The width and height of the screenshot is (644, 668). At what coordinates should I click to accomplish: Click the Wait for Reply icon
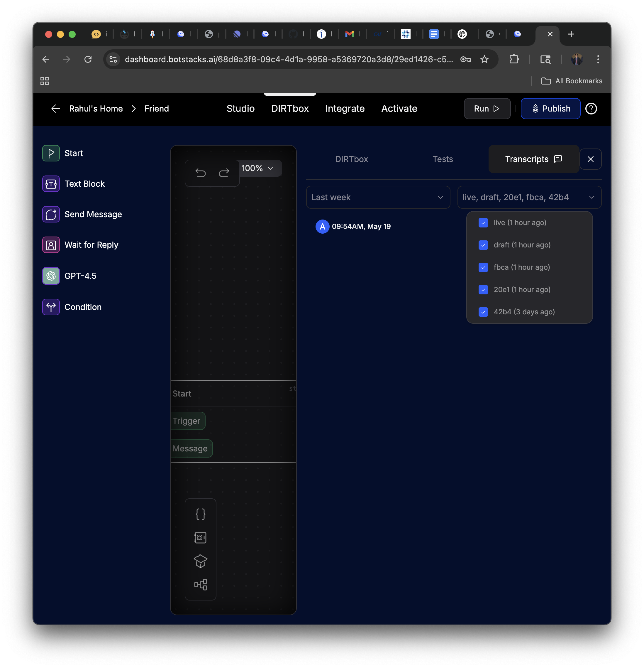coord(51,245)
